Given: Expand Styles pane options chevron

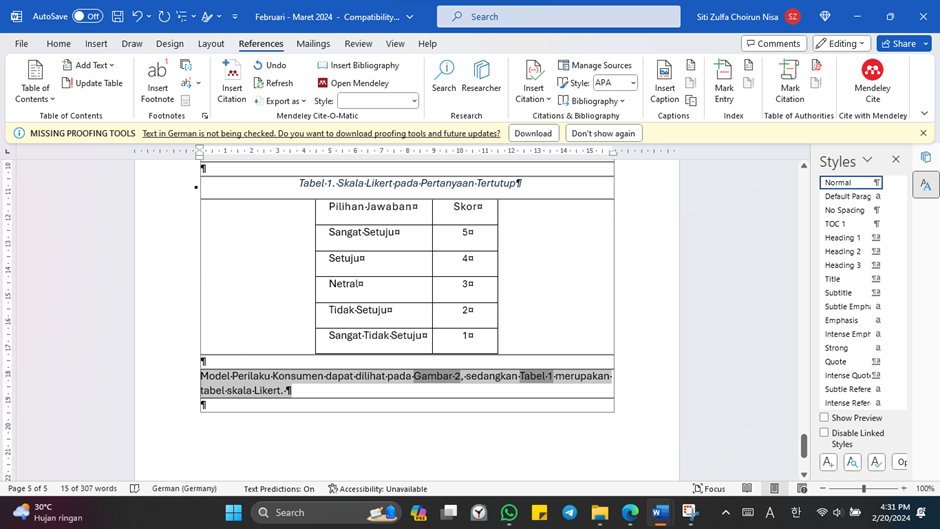Looking at the screenshot, I should (x=867, y=160).
